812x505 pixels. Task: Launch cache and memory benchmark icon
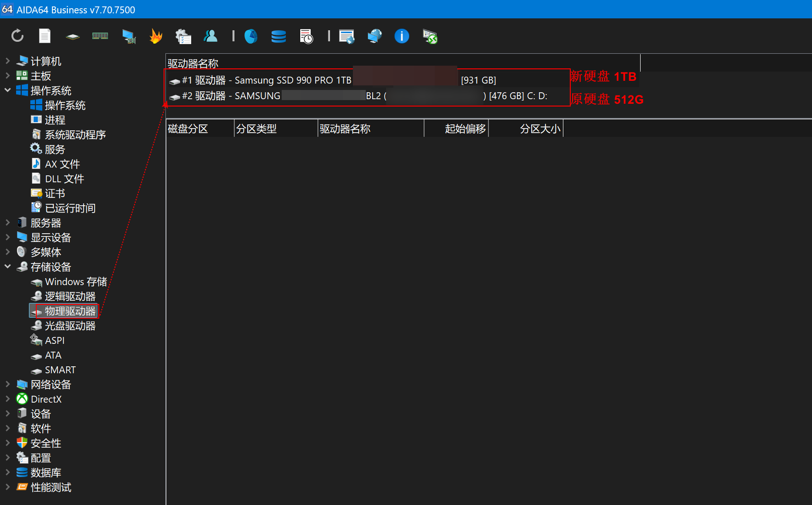pyautogui.click(x=100, y=36)
